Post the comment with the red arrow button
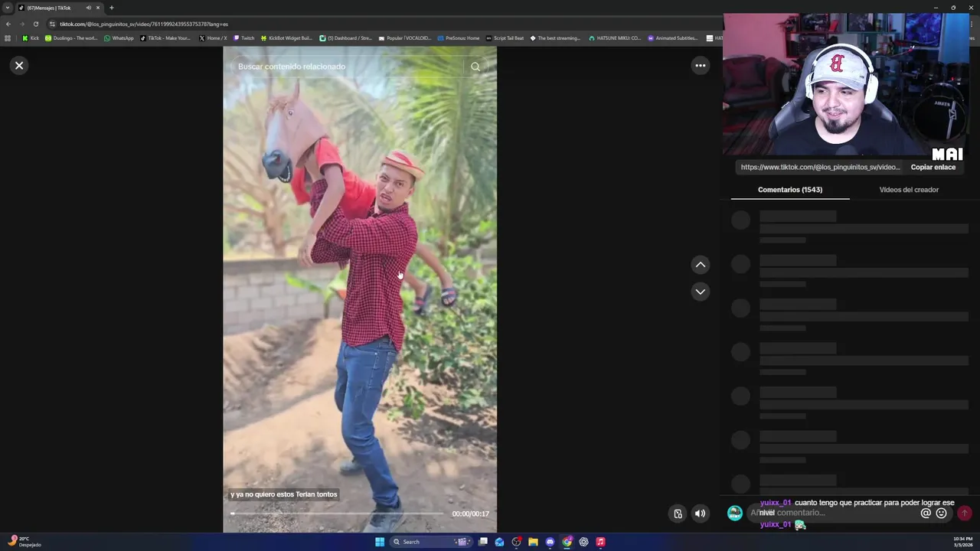 pos(965,514)
